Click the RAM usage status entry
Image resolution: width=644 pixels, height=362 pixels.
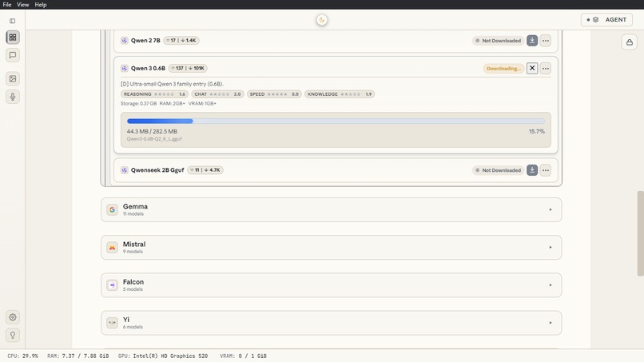[78, 356]
